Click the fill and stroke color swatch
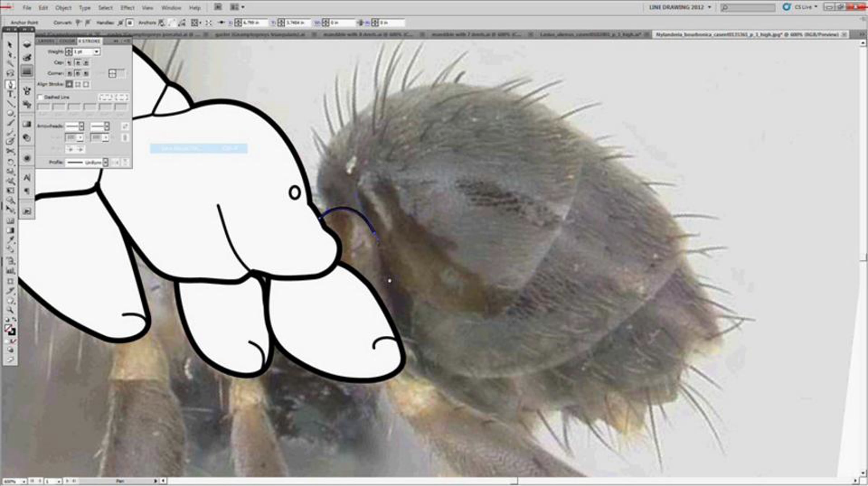Screen dimensions: 868x486 tap(10, 329)
